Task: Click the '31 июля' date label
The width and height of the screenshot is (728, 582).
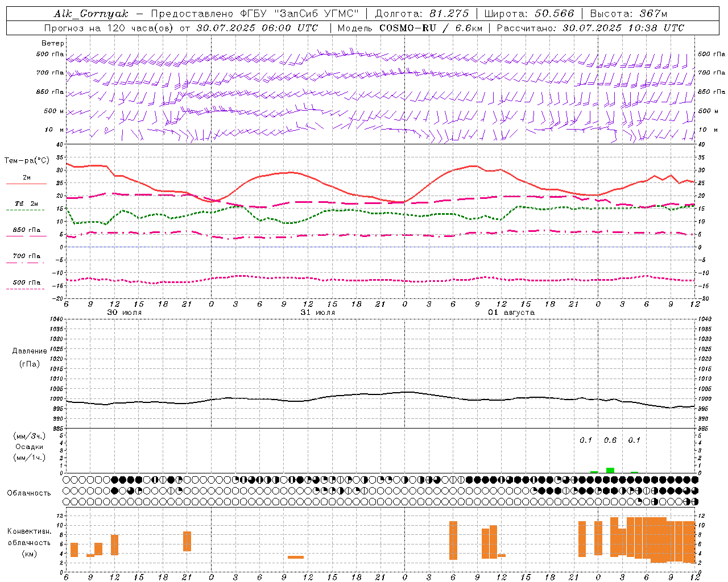Action: (318, 313)
